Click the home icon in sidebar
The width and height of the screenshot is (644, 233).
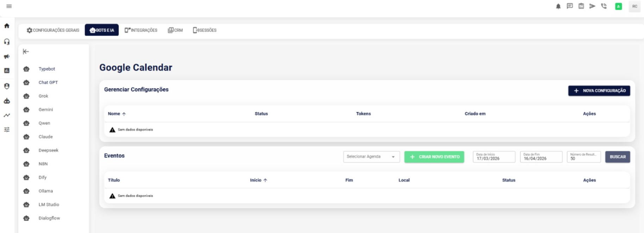coord(7,26)
